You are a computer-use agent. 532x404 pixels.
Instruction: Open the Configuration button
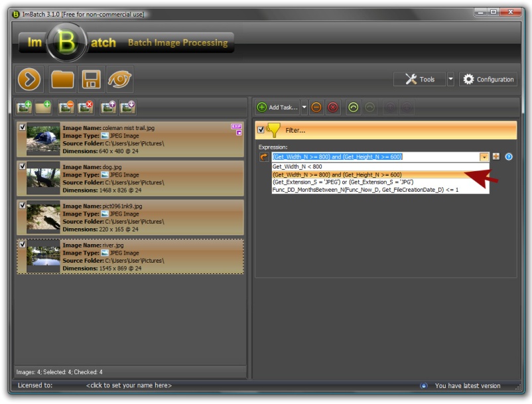[488, 79]
